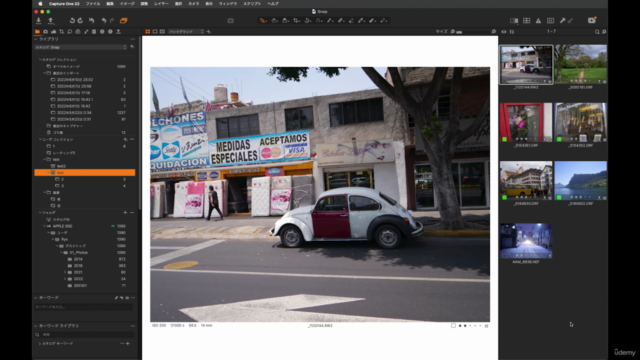Viewport: 640px width, 360px height.
Task: Toggle the viewer panel icon
Action: tap(514, 20)
